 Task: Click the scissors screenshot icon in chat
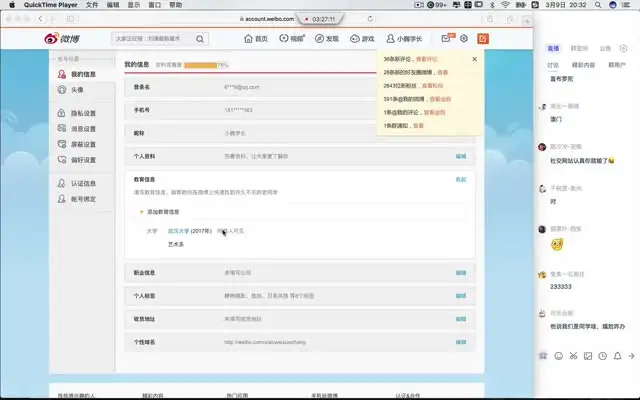pos(574,355)
